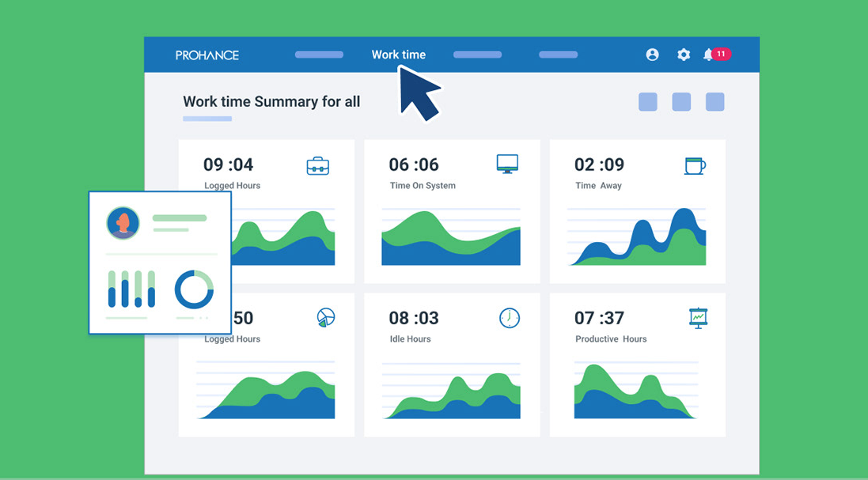Image resolution: width=868 pixels, height=480 pixels.
Task: Click the rightmost square button beside summary title
Action: pos(714,102)
